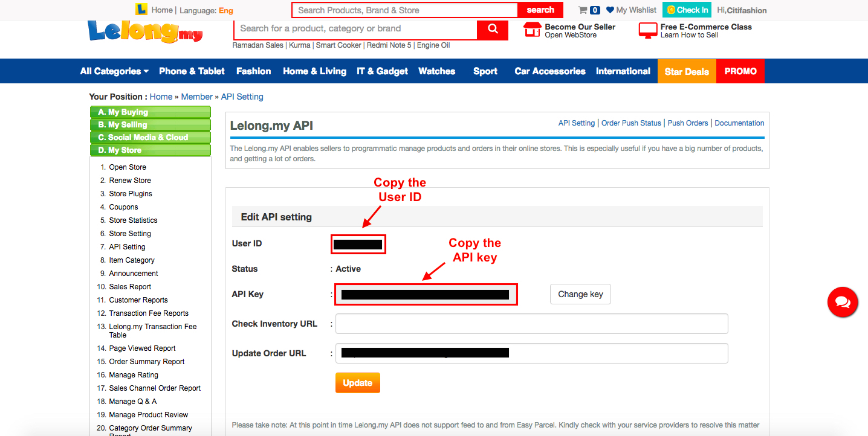Click the Home link in the top bar
This screenshot has height=436, width=868.
(162, 10)
